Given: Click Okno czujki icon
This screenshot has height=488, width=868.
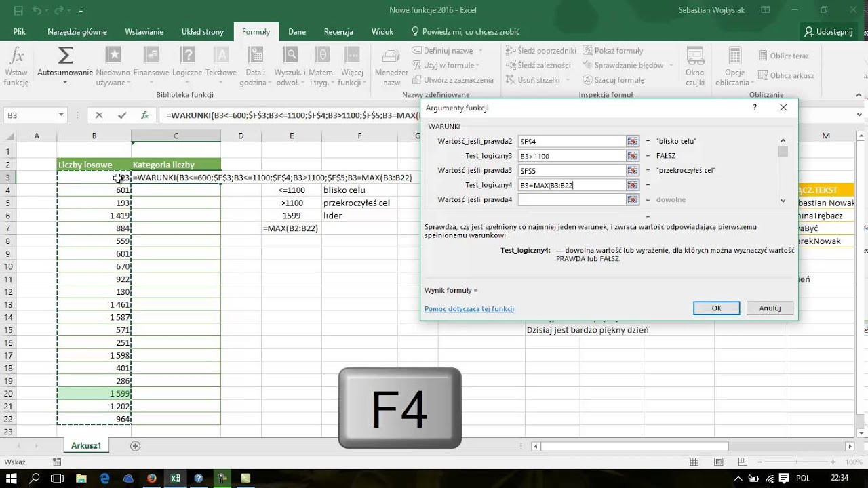Looking at the screenshot, I should [695, 56].
